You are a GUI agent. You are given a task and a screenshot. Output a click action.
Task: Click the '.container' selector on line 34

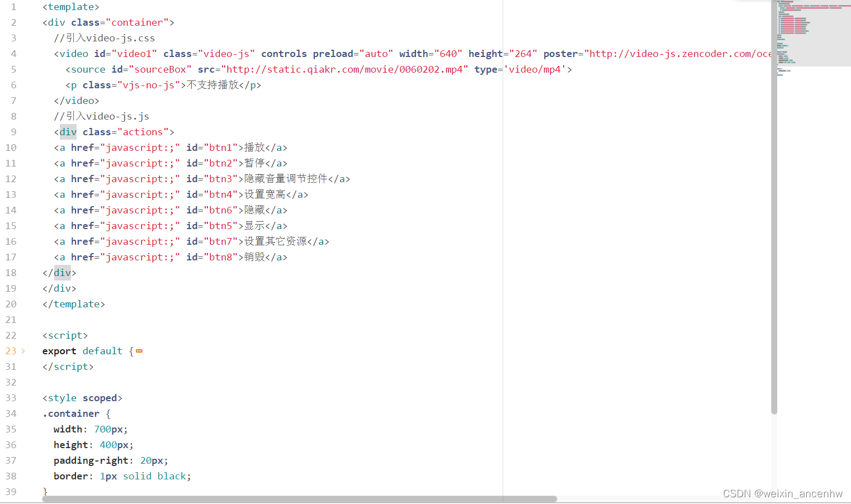[x=71, y=413]
